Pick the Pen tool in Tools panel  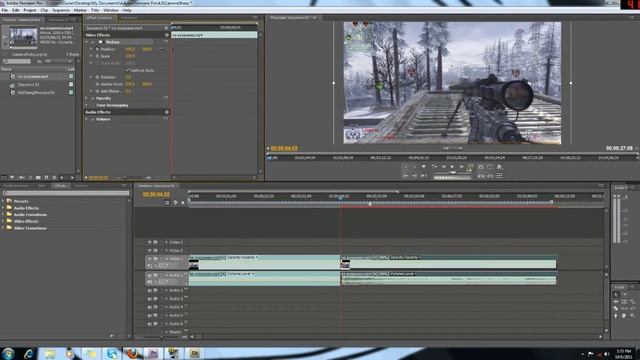616,316
